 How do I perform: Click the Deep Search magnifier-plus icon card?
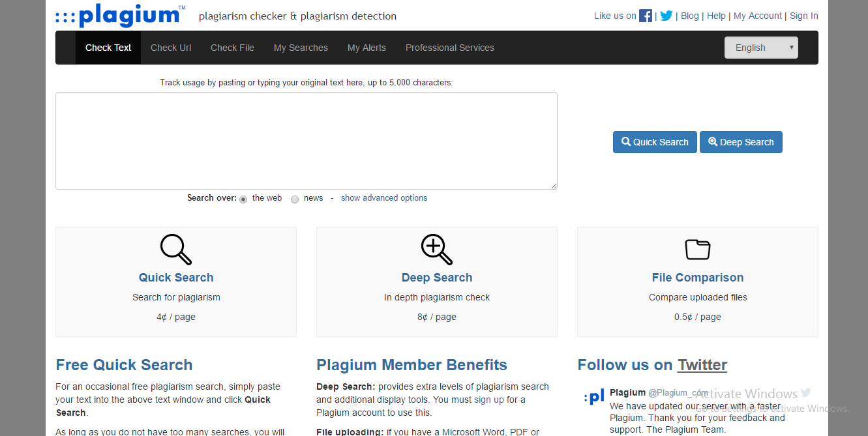pos(437,250)
